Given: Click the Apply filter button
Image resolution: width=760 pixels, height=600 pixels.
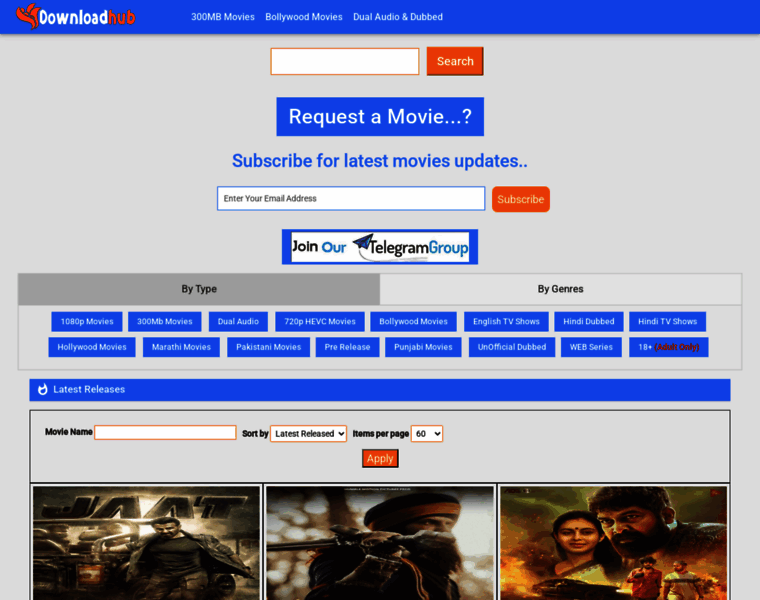Looking at the screenshot, I should [380, 458].
